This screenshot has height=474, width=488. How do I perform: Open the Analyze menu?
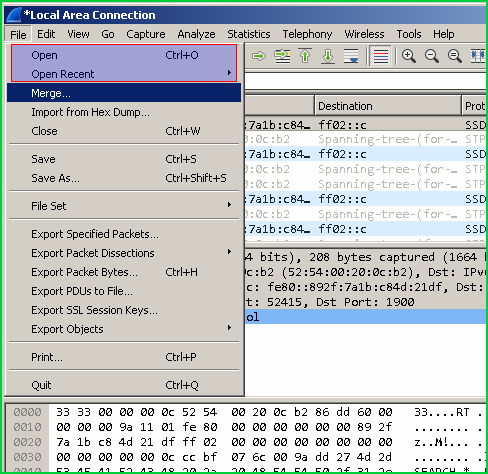tap(196, 34)
